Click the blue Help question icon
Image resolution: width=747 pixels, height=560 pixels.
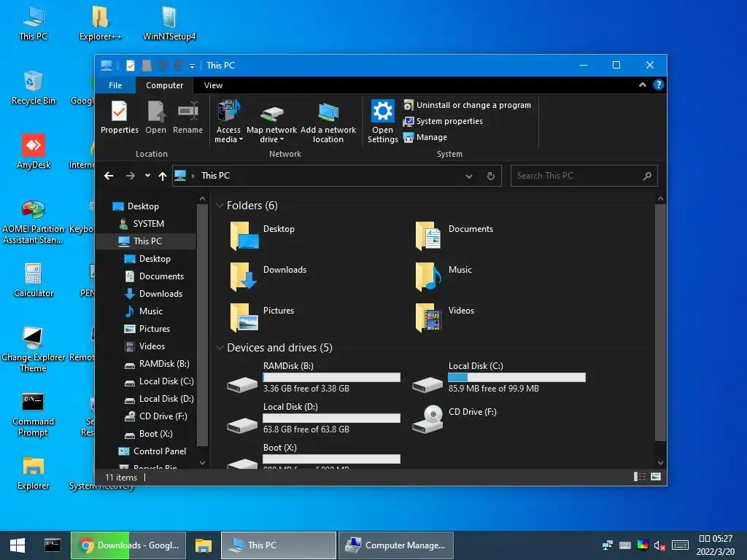pyautogui.click(x=659, y=85)
